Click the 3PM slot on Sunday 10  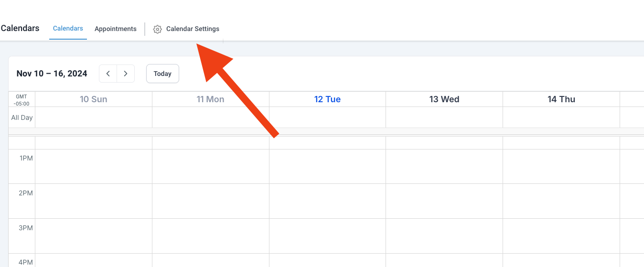94,236
